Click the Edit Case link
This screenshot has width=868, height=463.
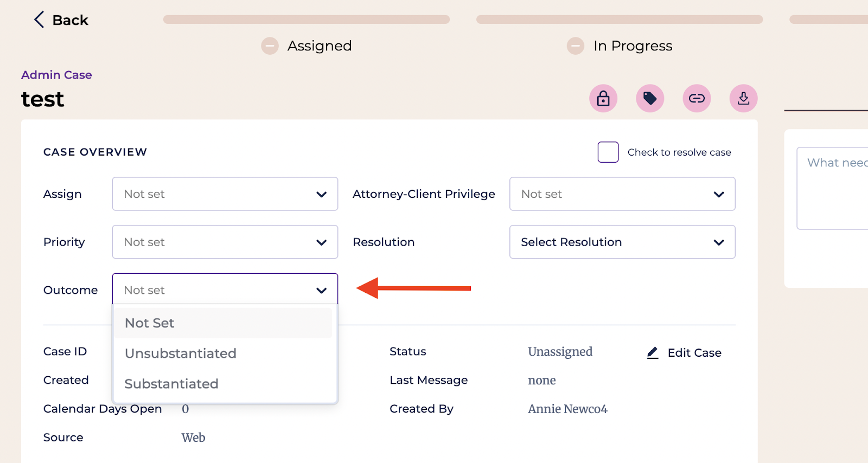tap(694, 352)
